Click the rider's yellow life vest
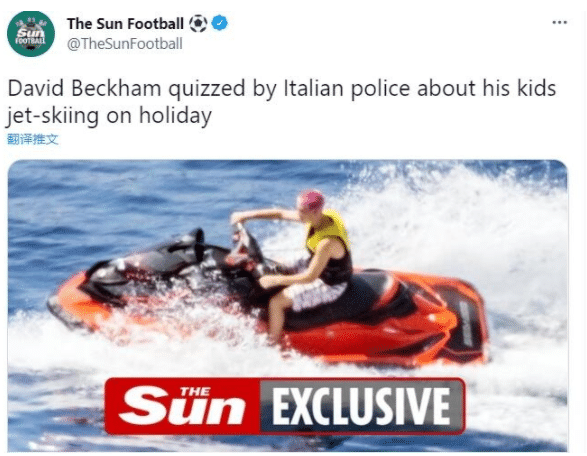 (x=327, y=231)
